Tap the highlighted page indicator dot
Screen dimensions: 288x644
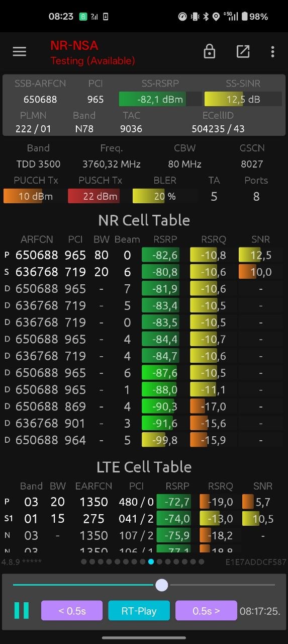click(x=151, y=561)
